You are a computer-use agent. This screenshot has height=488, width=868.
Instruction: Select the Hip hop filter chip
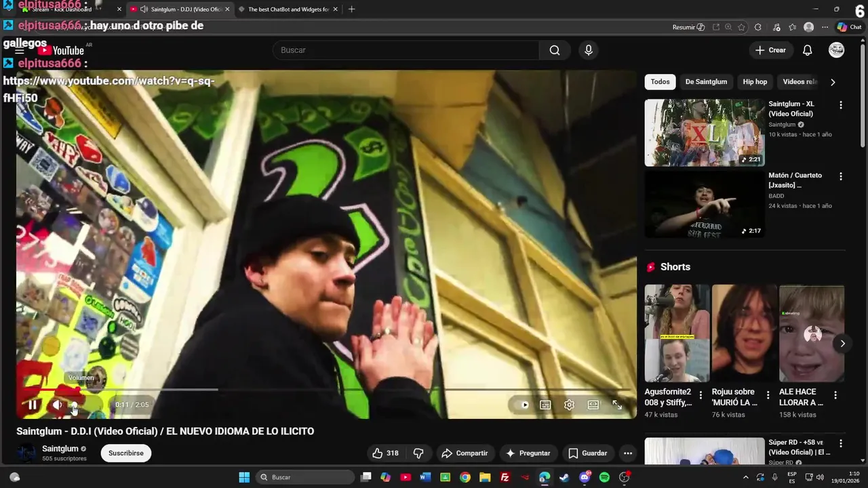pos(755,82)
